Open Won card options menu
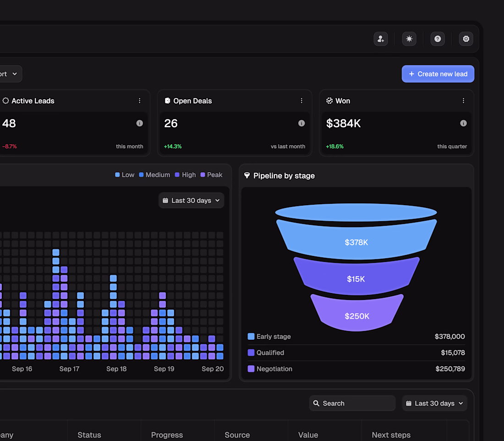Image resolution: width=504 pixels, height=441 pixels. pyautogui.click(x=463, y=101)
